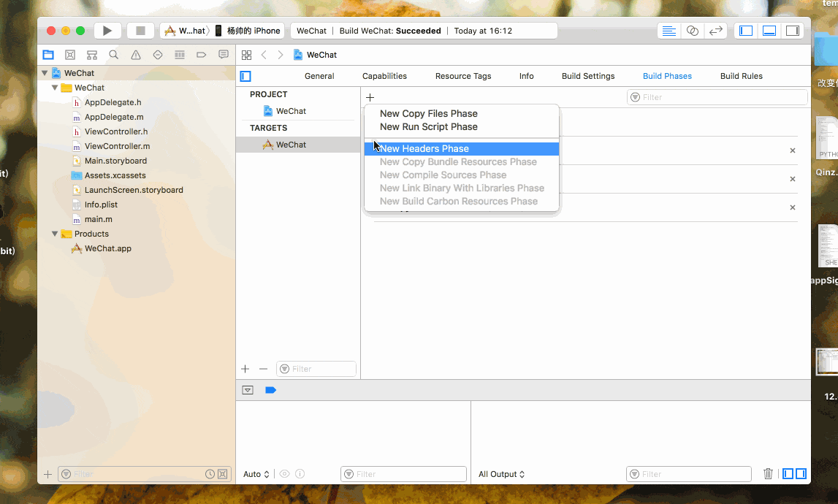Add file with navigator bottom plus button
The width and height of the screenshot is (838, 504).
pos(47,474)
